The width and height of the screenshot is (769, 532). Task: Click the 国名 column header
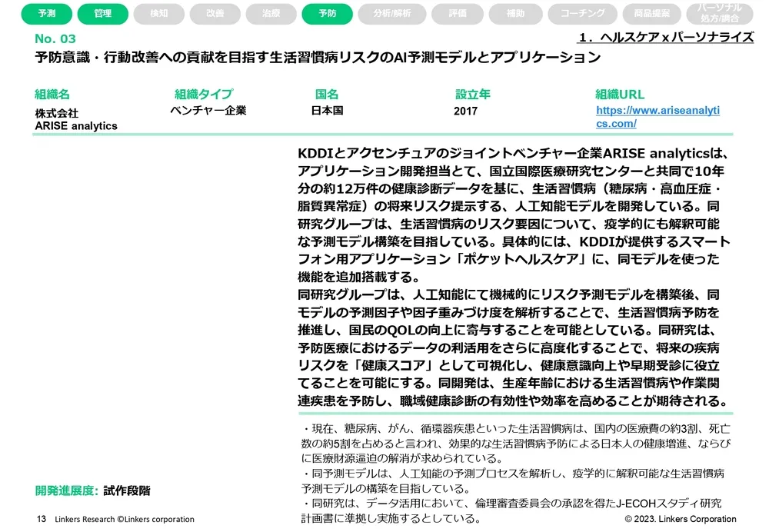tap(327, 94)
